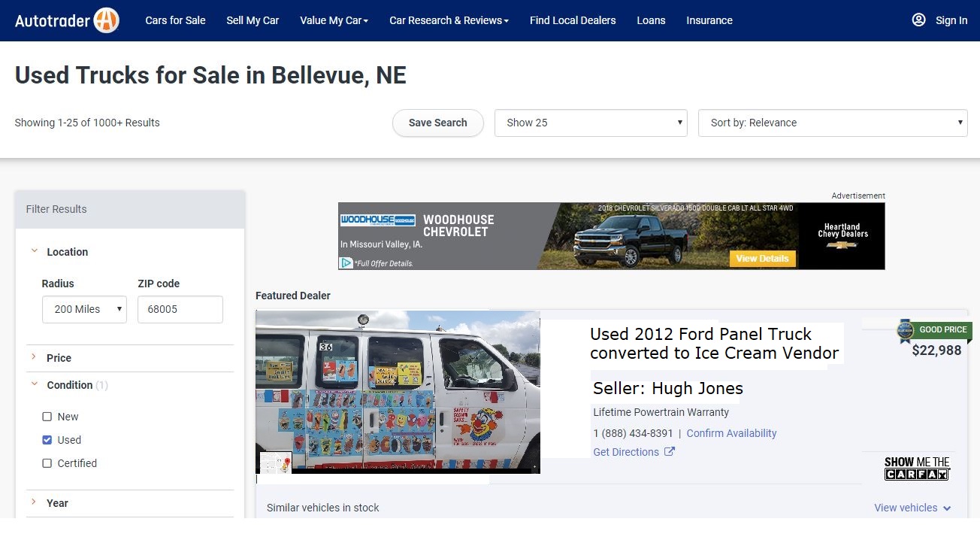This screenshot has height=543, width=980.
Task: Open the Radius 200 Miles dropdown
Action: [84, 309]
